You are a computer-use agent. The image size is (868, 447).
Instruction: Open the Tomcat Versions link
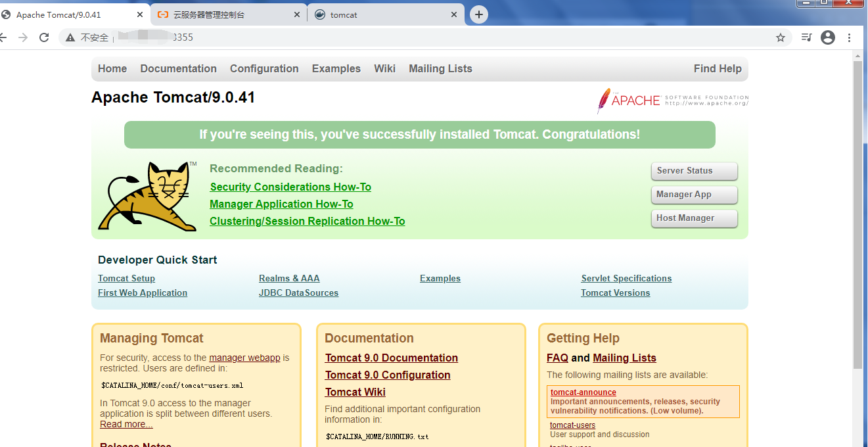click(x=616, y=293)
